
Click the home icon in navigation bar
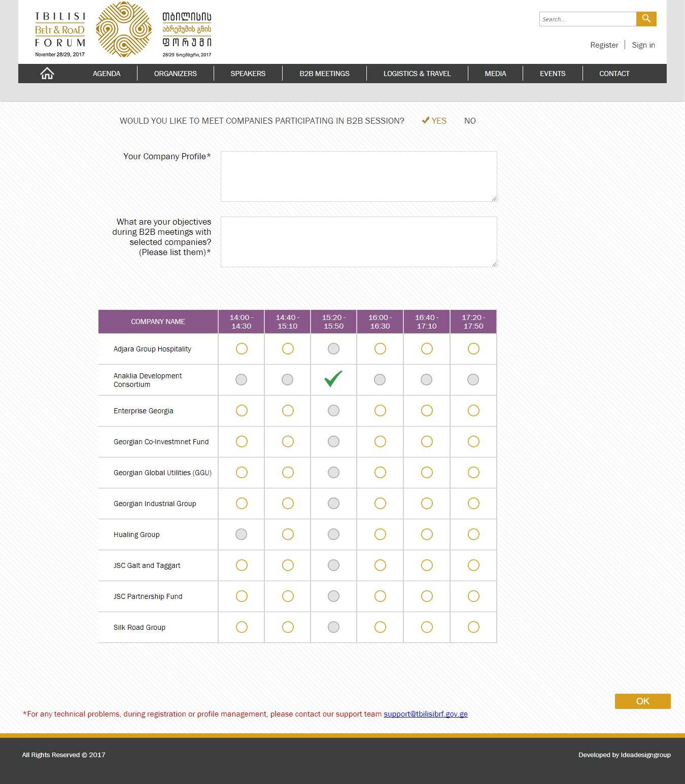point(47,74)
